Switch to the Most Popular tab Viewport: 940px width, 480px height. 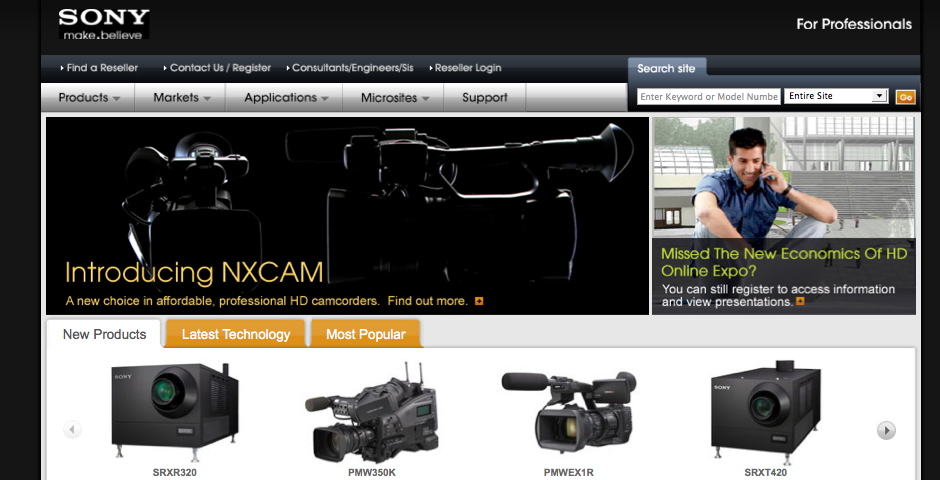[x=366, y=334]
